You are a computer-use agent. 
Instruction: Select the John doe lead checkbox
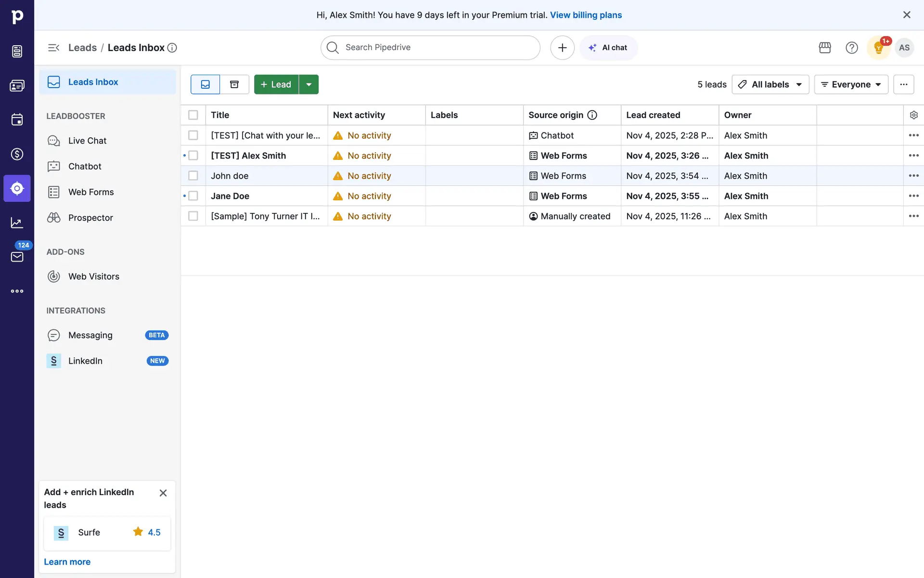click(x=193, y=176)
